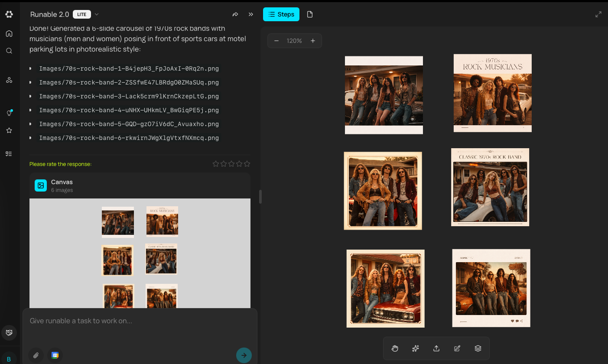This screenshot has height=364, width=608.
Task: Click the upload/export icon in canvas toolbar
Action: [436, 348]
